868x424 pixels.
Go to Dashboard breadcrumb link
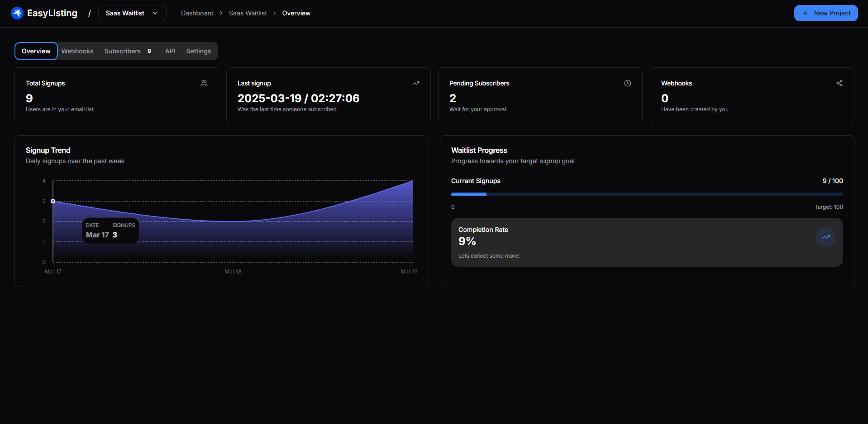(x=197, y=13)
